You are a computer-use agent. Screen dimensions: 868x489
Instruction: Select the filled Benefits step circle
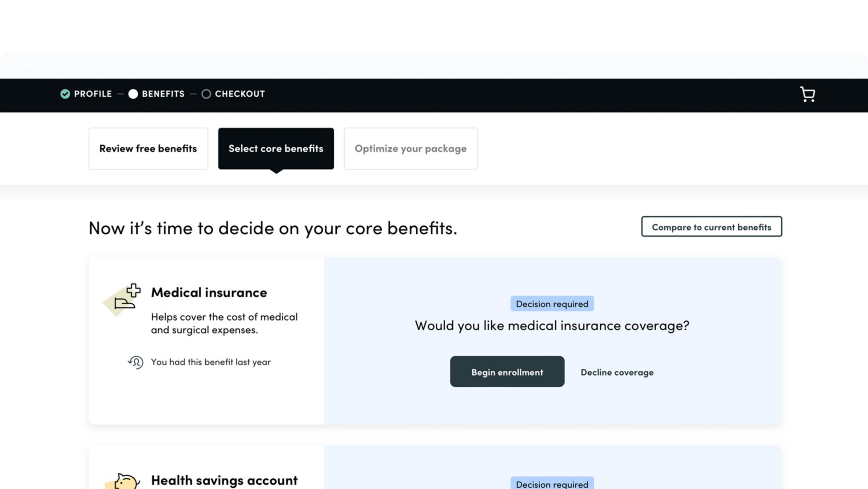click(x=133, y=94)
